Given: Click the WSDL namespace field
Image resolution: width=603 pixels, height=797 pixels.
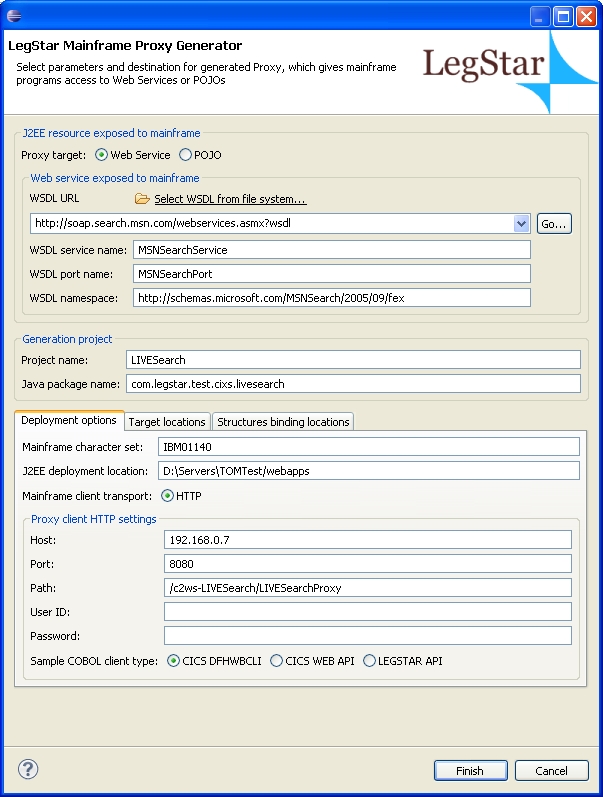Looking at the screenshot, I should pos(331,298).
